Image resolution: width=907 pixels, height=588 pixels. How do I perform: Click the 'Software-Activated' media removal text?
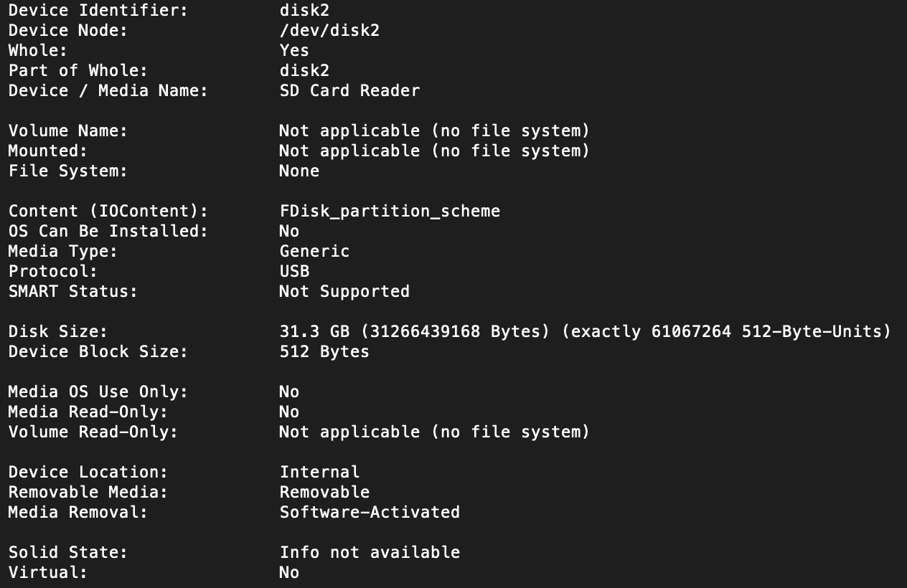click(370, 513)
